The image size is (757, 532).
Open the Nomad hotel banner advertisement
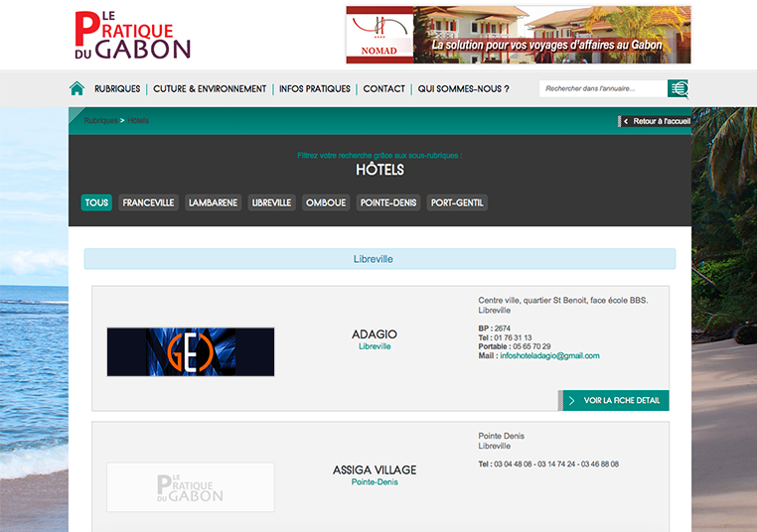coord(518,35)
